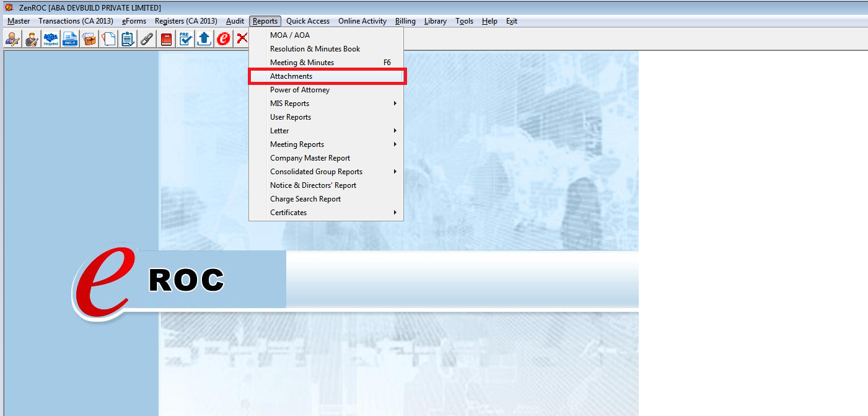Image resolution: width=868 pixels, height=416 pixels.
Task: Open User Reports
Action: click(x=327, y=117)
